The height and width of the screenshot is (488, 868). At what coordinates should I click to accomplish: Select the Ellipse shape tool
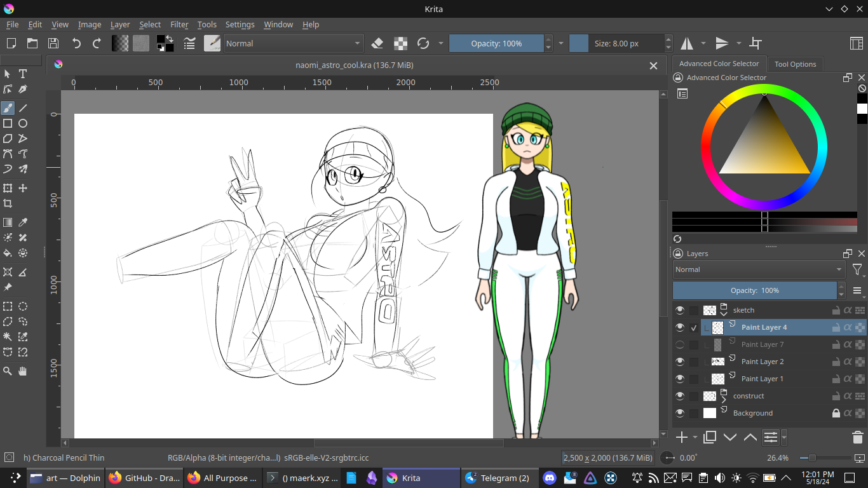coord(23,123)
